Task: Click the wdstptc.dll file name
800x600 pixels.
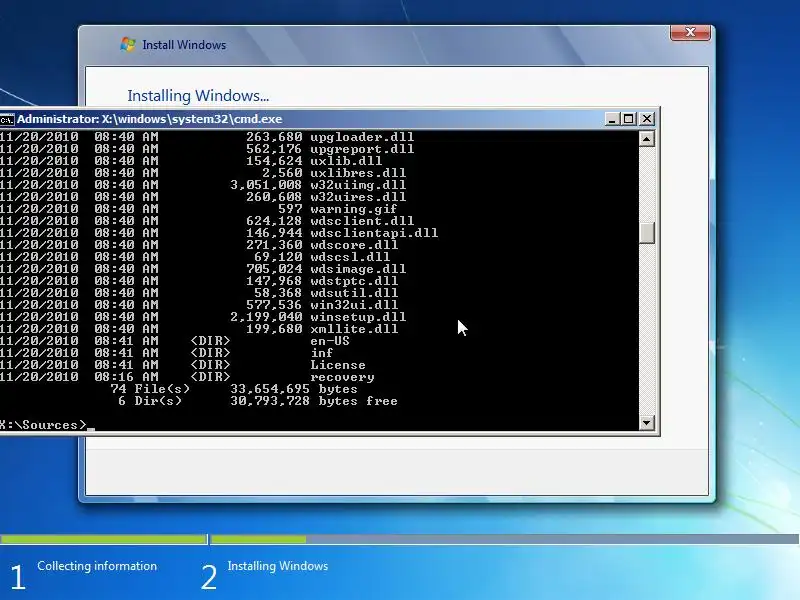Action: click(x=354, y=281)
